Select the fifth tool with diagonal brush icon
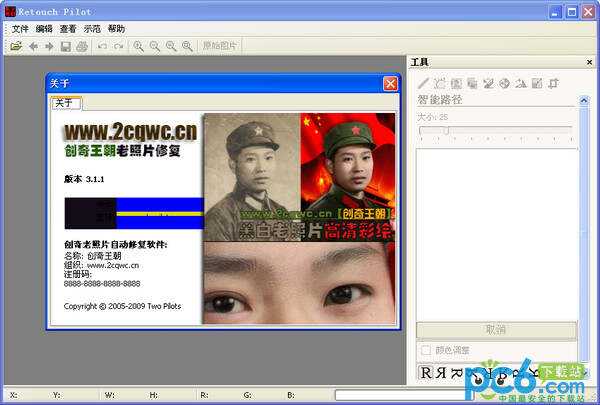This screenshot has width=600, height=405. click(488, 83)
